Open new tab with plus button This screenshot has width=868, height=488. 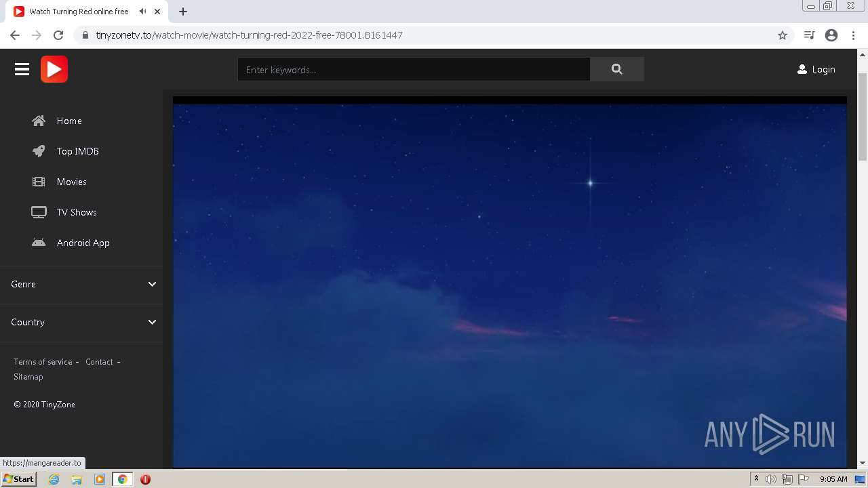pos(182,12)
